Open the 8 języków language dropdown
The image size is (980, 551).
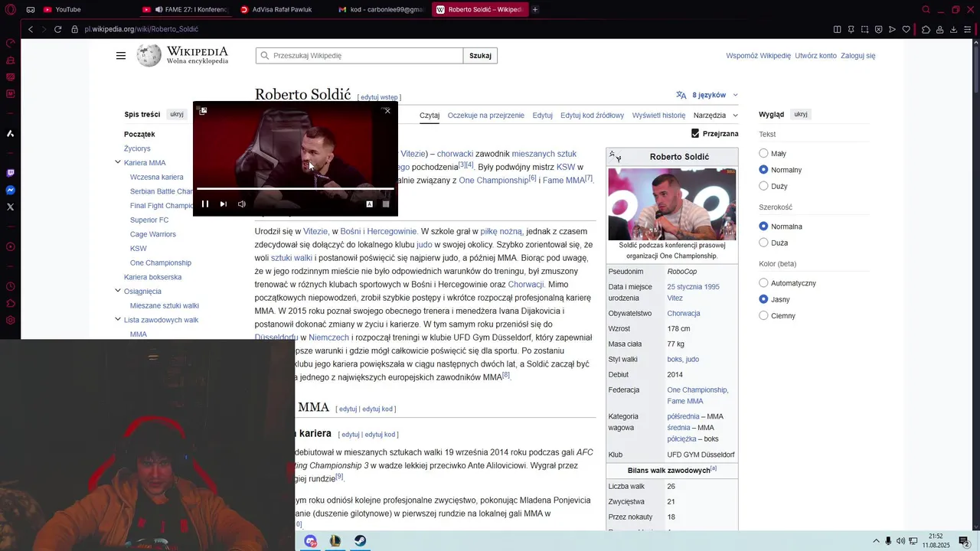707,95
